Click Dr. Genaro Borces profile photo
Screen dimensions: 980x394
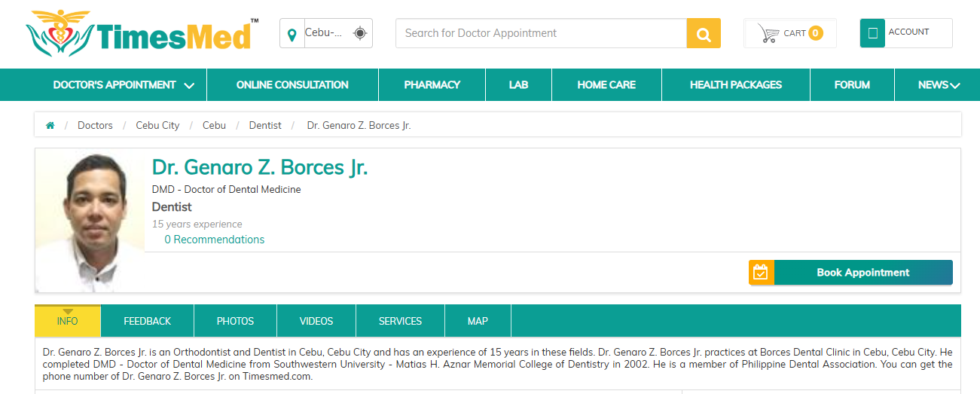click(90, 220)
